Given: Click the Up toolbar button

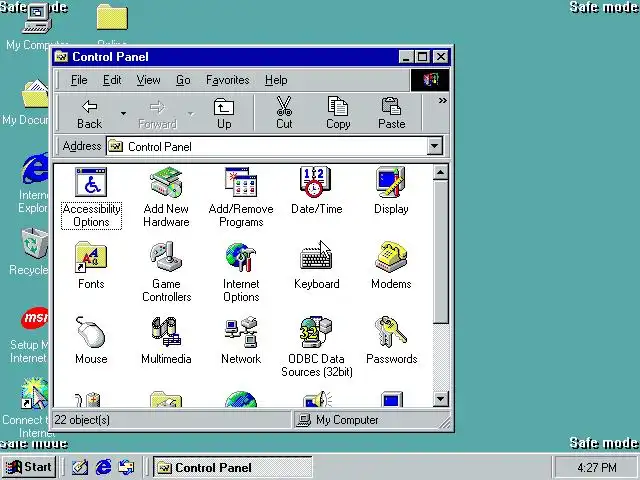Looking at the screenshot, I should click(224, 114).
